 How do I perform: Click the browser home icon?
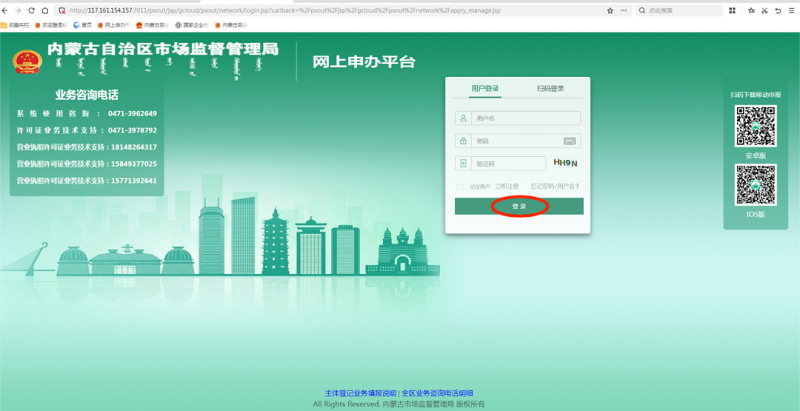(44, 10)
